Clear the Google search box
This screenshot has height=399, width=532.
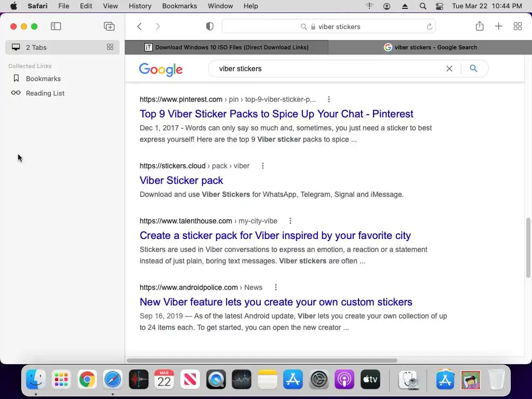pos(449,69)
